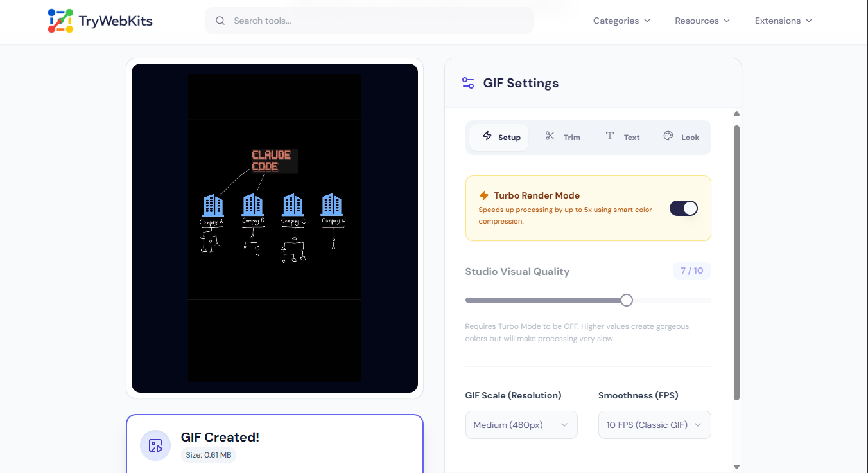Screen dimensions: 868x473
Task: Open the Smoothness FPS dropdown
Action: click(x=654, y=424)
